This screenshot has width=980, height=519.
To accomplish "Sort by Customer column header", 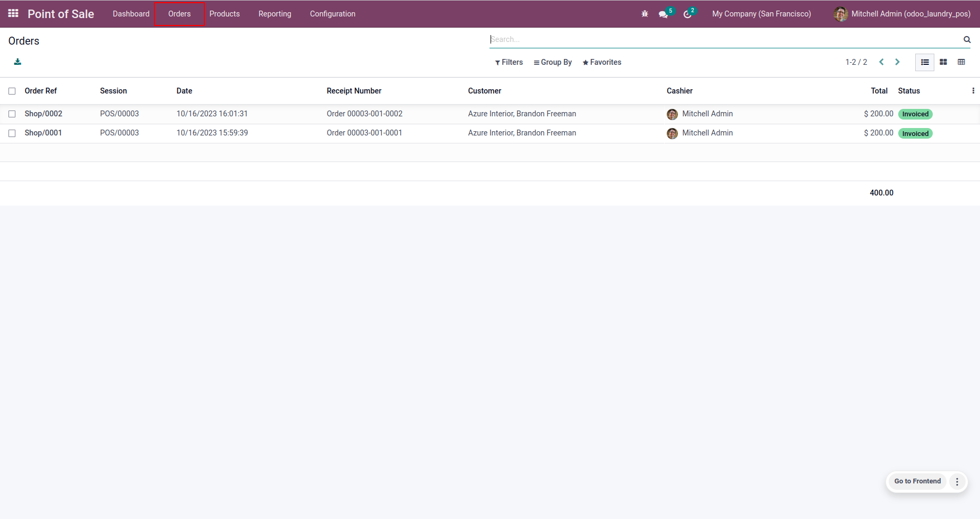I will pyautogui.click(x=485, y=91).
